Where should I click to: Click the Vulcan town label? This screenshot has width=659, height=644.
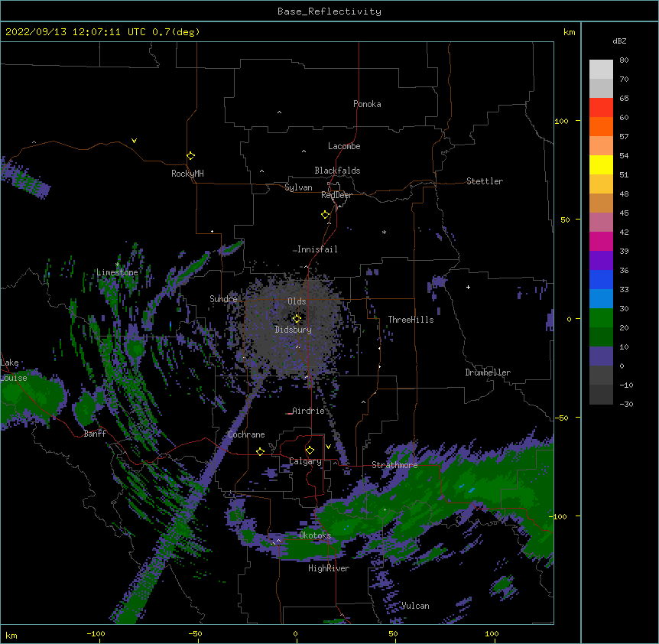coord(415,606)
